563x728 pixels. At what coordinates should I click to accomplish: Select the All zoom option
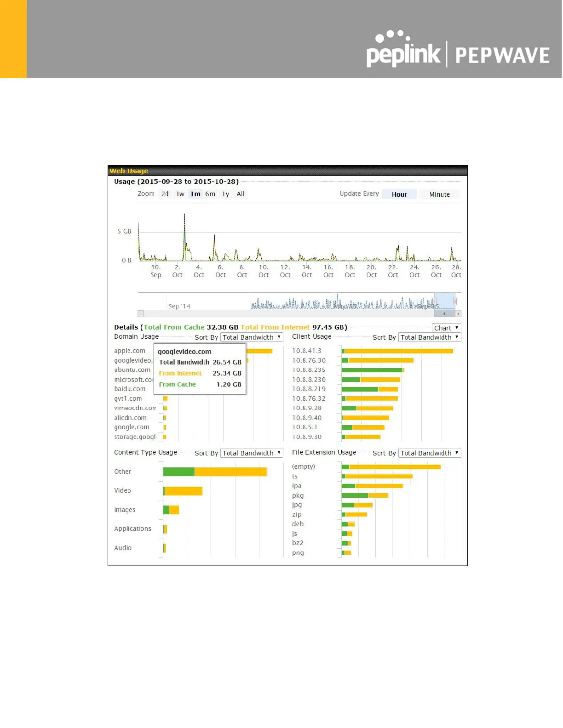click(240, 194)
